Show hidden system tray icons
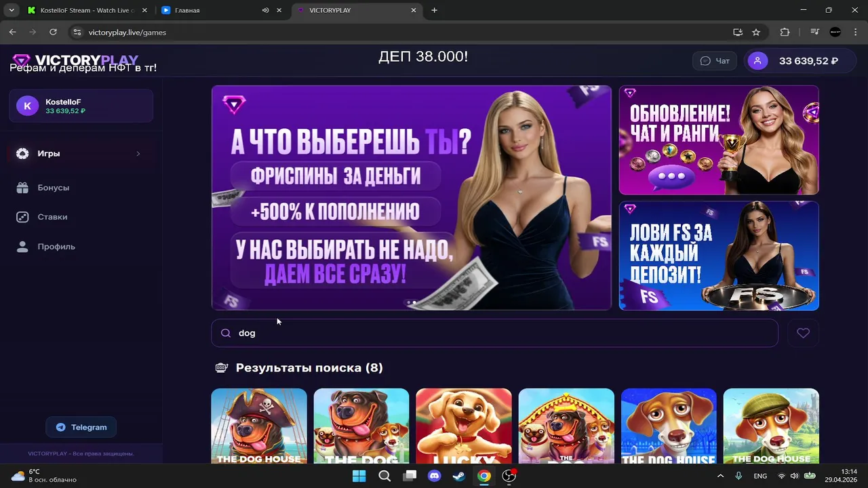Viewport: 868px width, 488px height. click(720, 476)
